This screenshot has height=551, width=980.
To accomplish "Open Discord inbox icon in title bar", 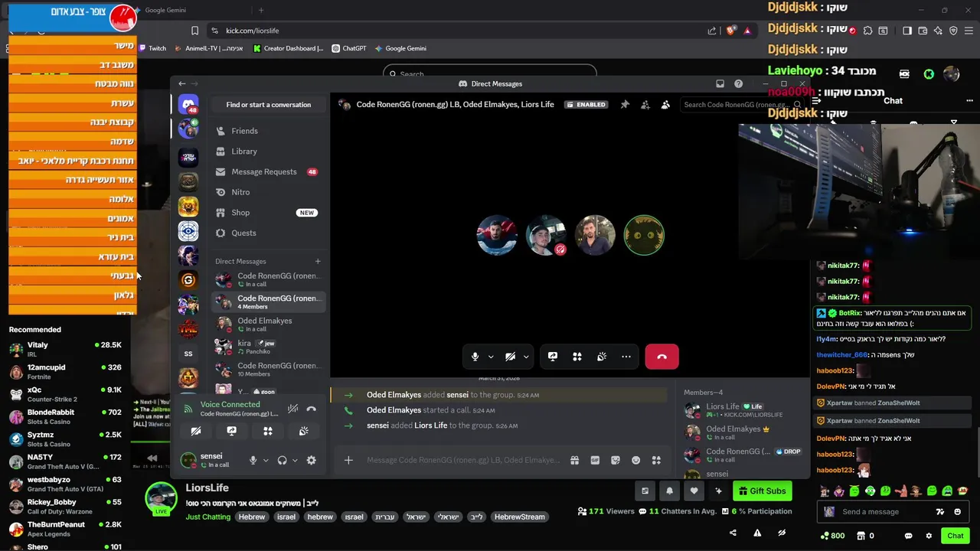I will [720, 83].
